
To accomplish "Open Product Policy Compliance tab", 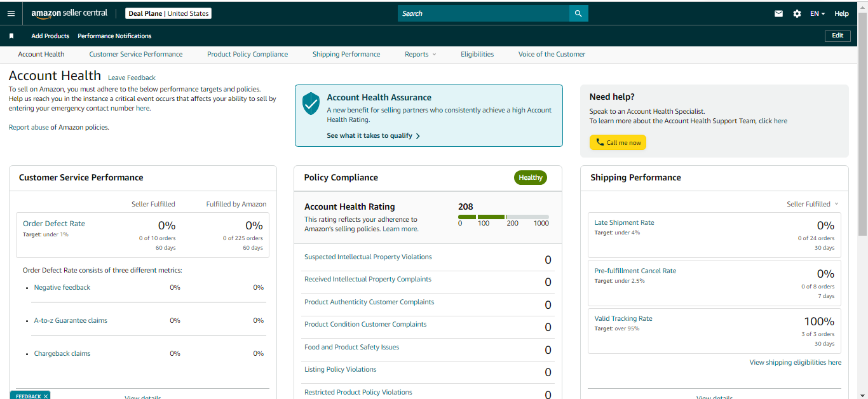I will point(248,55).
